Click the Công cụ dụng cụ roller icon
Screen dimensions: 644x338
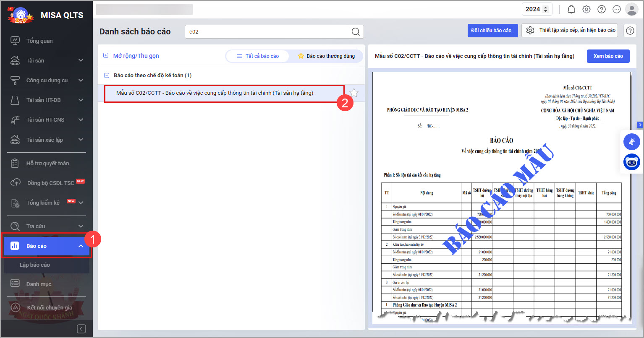(x=15, y=80)
